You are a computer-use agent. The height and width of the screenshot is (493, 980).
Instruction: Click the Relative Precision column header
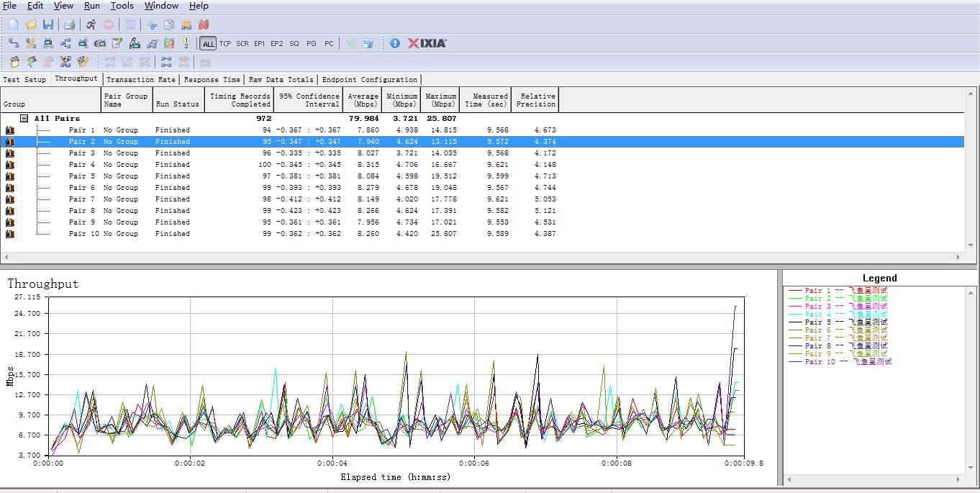point(535,100)
